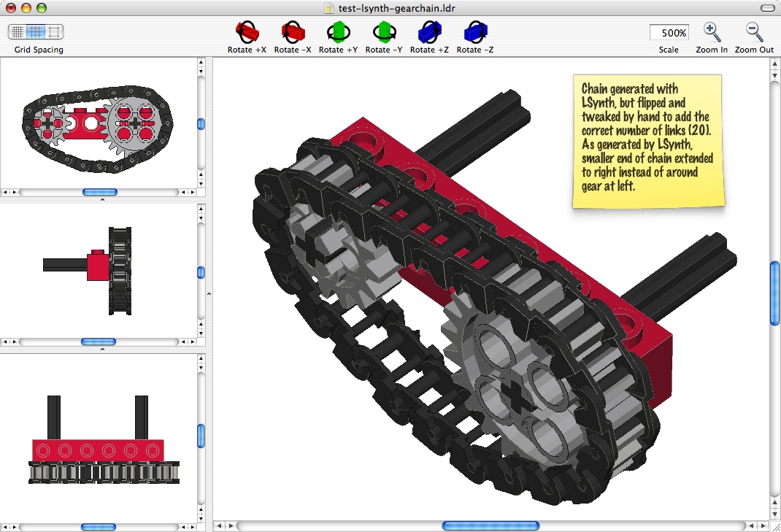Click the side-view pane horizontal scroll thumb
This screenshot has height=532, width=781.
tap(98, 342)
